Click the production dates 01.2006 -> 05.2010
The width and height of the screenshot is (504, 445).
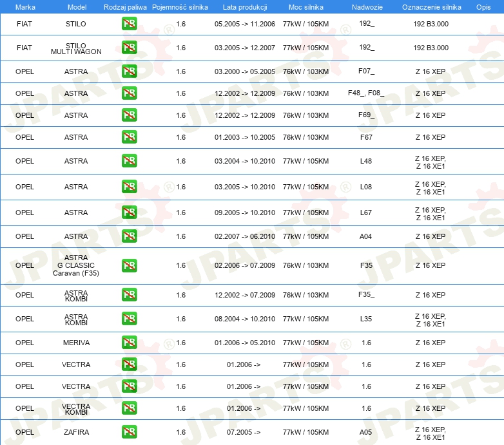point(245,343)
